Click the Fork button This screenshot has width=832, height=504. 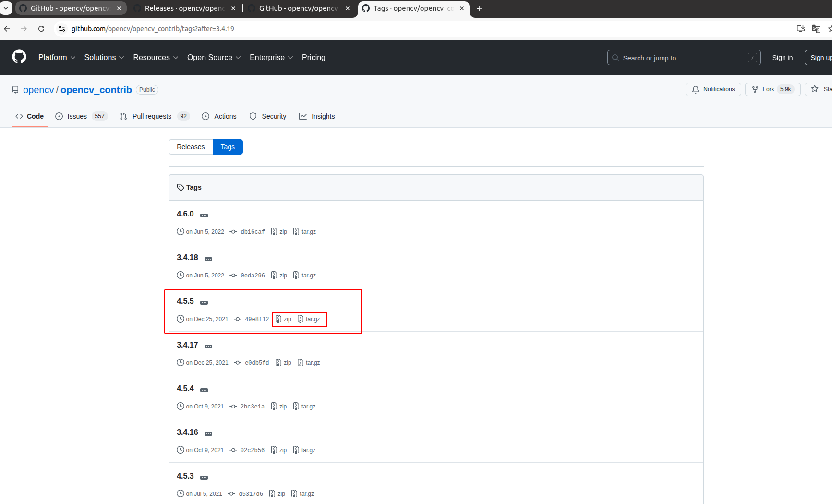pos(772,89)
